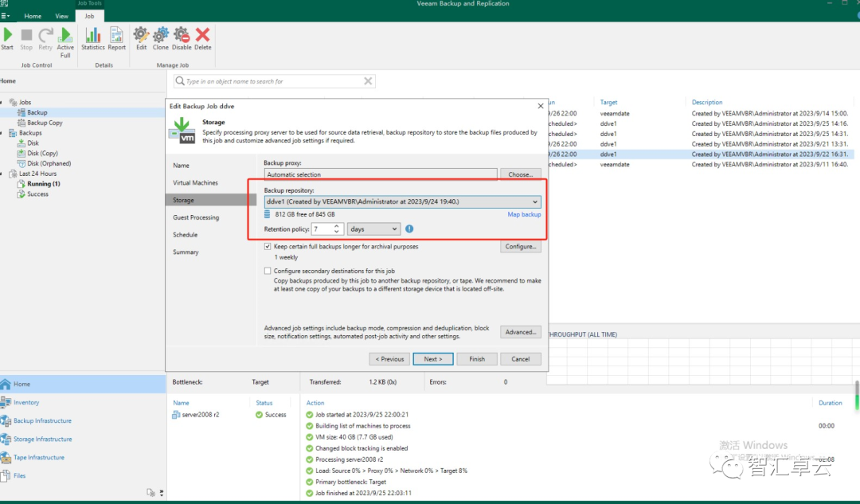The width and height of the screenshot is (860, 504).
Task: Click the retention policy info icon
Action: (x=409, y=229)
